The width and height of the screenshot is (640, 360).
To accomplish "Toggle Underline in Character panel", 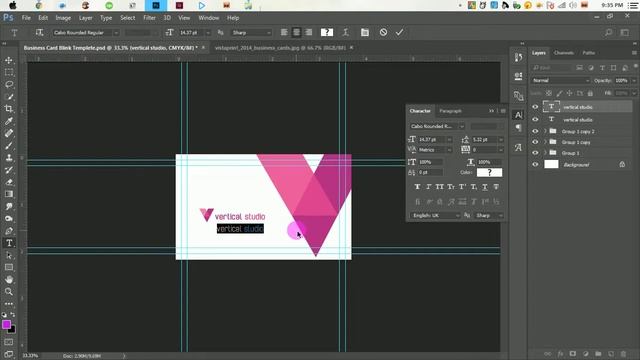I will [484, 187].
